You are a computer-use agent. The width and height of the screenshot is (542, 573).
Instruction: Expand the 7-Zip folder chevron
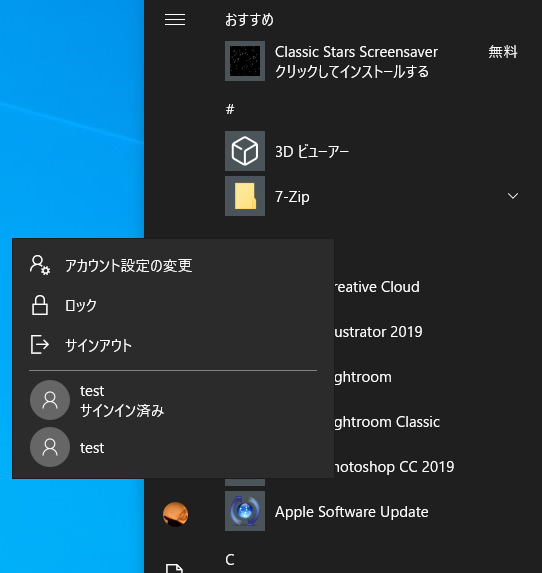[x=513, y=196]
